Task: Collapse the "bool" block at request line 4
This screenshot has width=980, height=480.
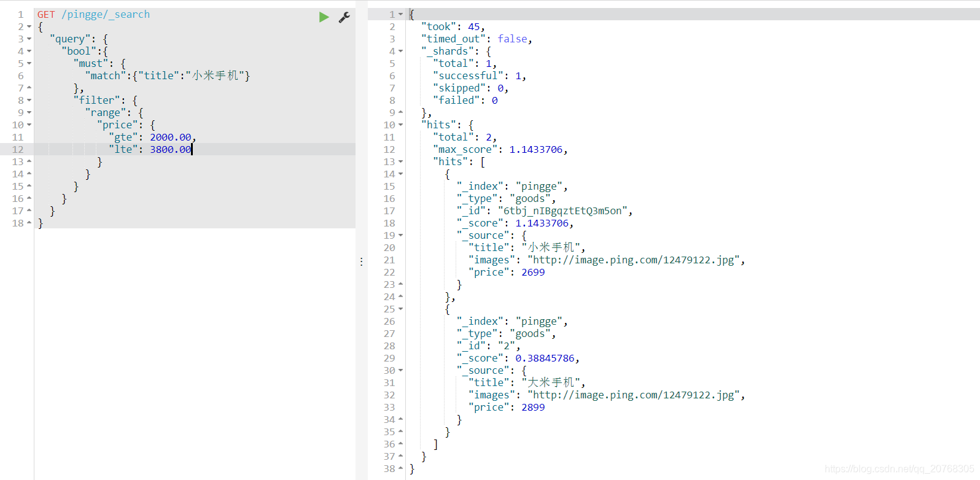Action: click(29, 52)
